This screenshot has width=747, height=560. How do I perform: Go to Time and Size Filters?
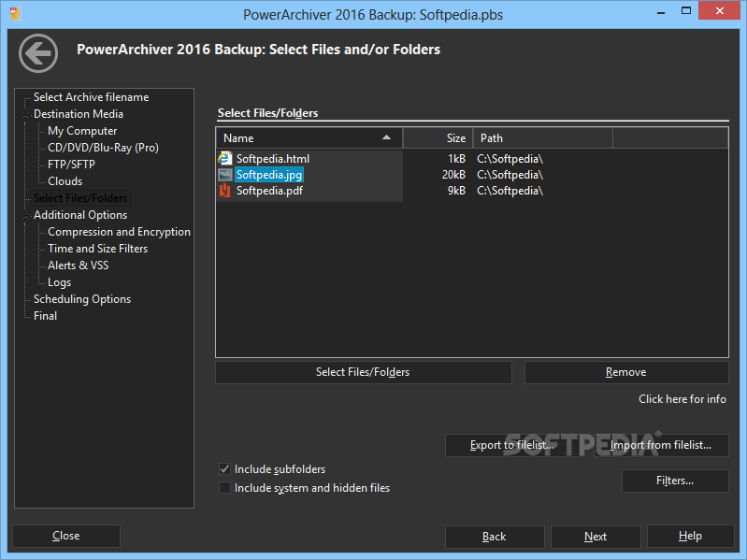point(97,249)
